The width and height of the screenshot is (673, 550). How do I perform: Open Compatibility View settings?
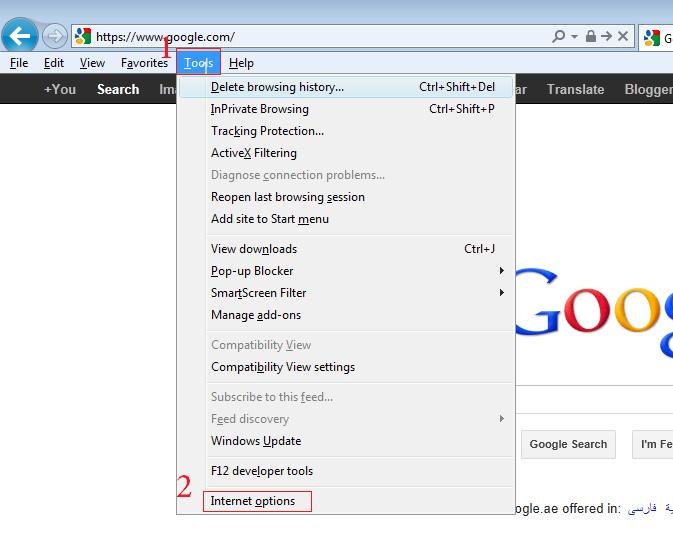coord(346,367)
